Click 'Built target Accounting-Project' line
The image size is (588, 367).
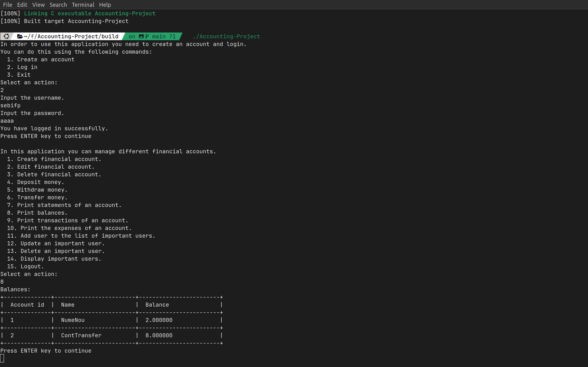click(76, 21)
